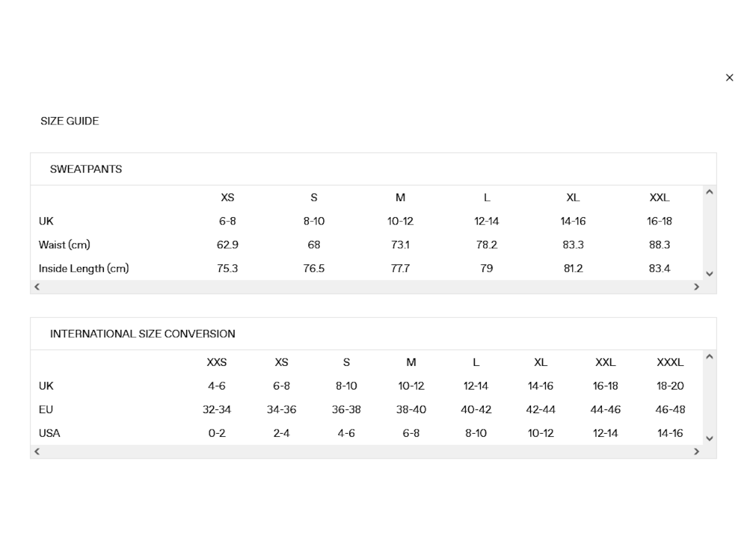The width and height of the screenshot is (747, 560).
Task: Select the INTERNATIONAL SIZE CONVERSION heading
Action: [143, 334]
